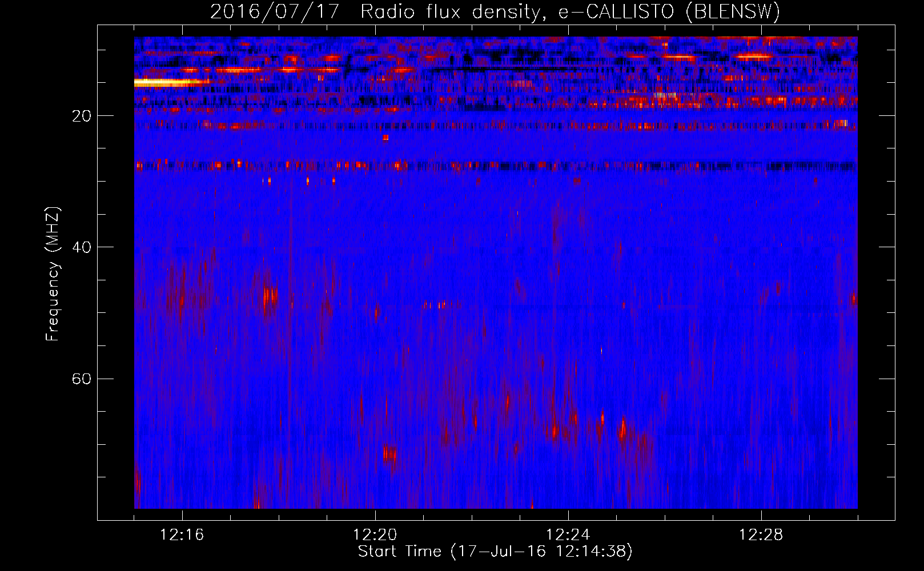Click the 12:16 time tick label
The height and width of the screenshot is (571, 924).
coord(182,535)
